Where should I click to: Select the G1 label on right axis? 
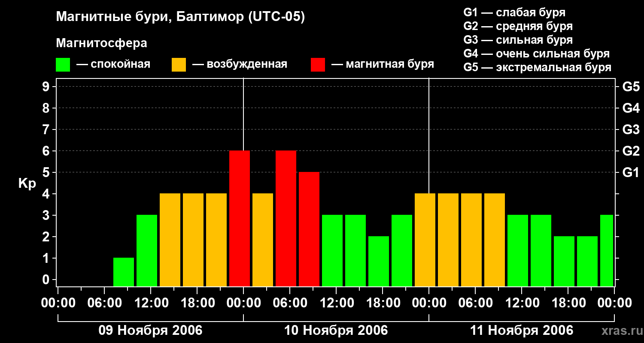[x=631, y=173]
